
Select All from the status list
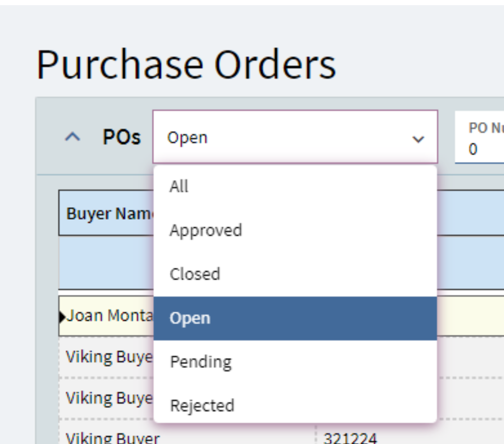coord(295,187)
